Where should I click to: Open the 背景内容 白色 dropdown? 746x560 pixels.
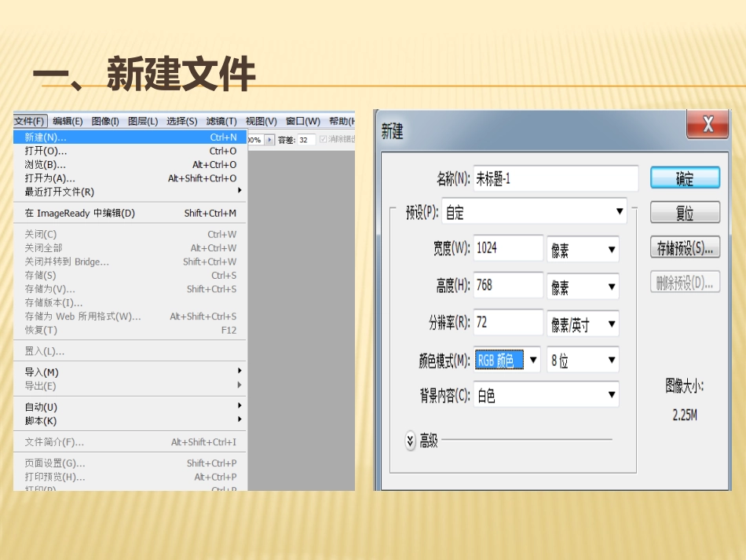tap(547, 394)
